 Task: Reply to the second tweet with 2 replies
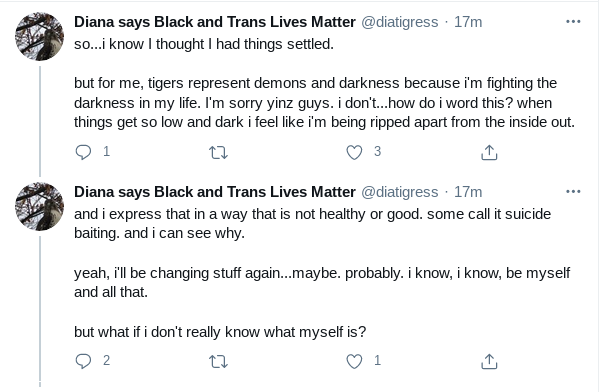tap(83, 361)
